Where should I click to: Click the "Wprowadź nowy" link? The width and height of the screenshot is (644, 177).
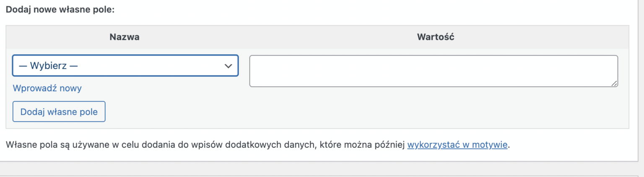(47, 88)
